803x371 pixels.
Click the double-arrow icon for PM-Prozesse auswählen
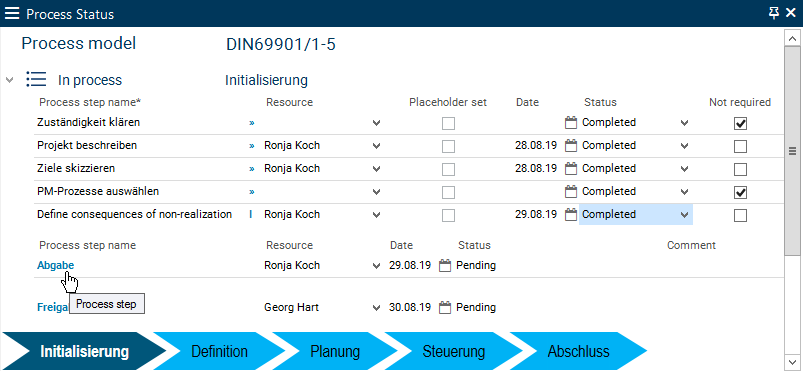(x=251, y=192)
